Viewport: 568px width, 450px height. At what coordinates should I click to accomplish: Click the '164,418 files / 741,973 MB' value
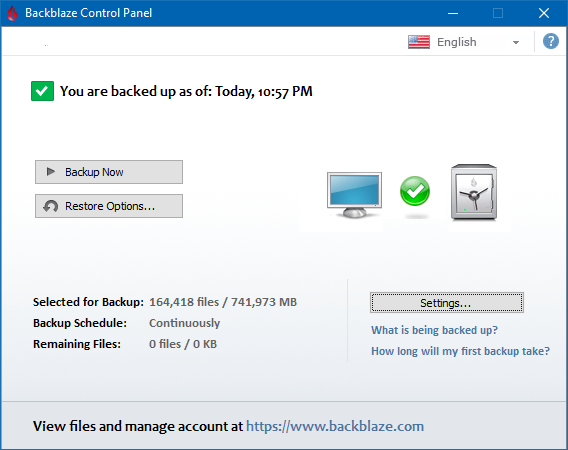(x=223, y=302)
